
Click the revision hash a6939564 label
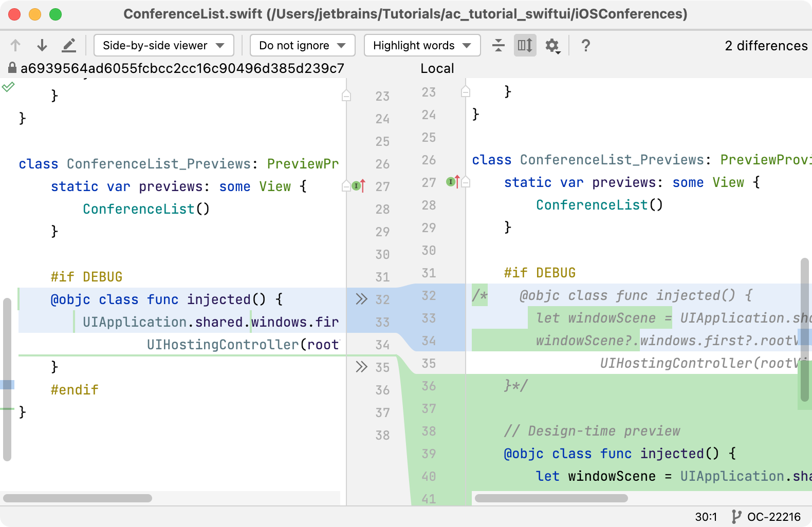182,68
